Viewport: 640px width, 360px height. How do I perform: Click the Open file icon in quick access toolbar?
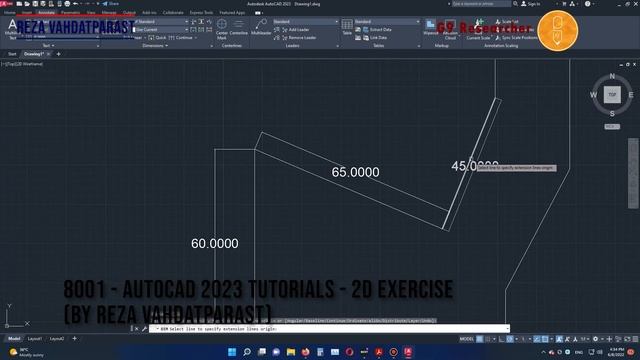pyautogui.click(x=27, y=4)
